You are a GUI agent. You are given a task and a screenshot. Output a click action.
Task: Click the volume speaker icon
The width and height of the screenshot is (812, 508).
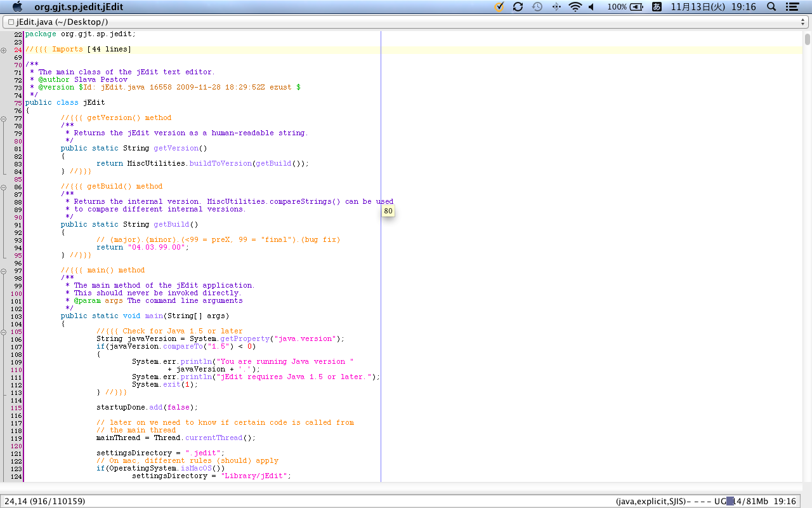tap(591, 7)
